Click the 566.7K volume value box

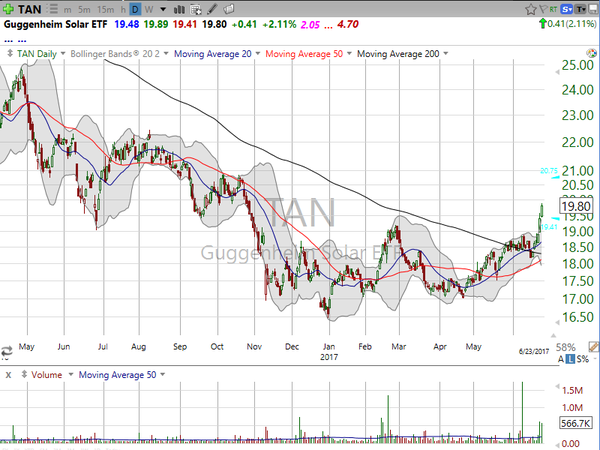pos(576,423)
